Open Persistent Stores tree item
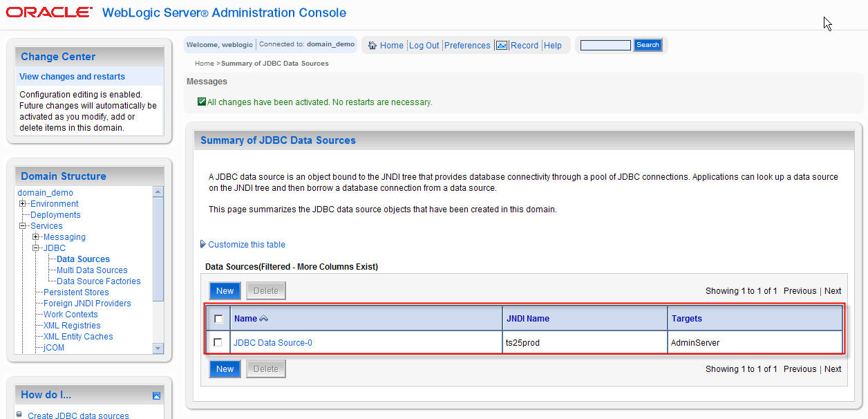The width and height of the screenshot is (868, 419). tap(76, 292)
